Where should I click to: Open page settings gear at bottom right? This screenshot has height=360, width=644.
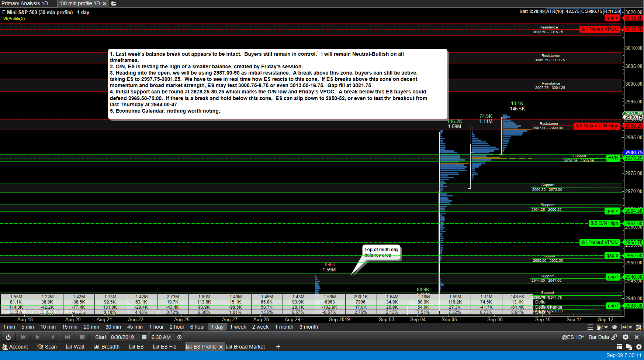pyautogui.click(x=639, y=347)
